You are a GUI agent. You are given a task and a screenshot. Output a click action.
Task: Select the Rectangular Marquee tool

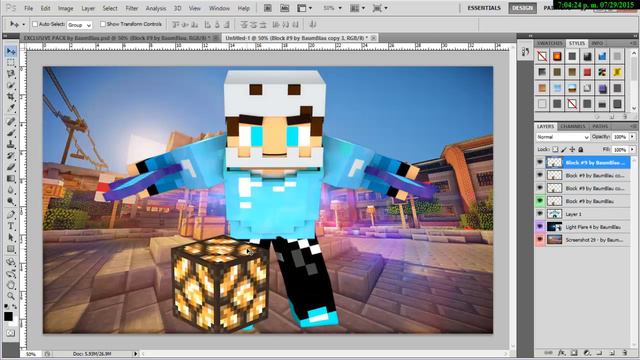11,62
